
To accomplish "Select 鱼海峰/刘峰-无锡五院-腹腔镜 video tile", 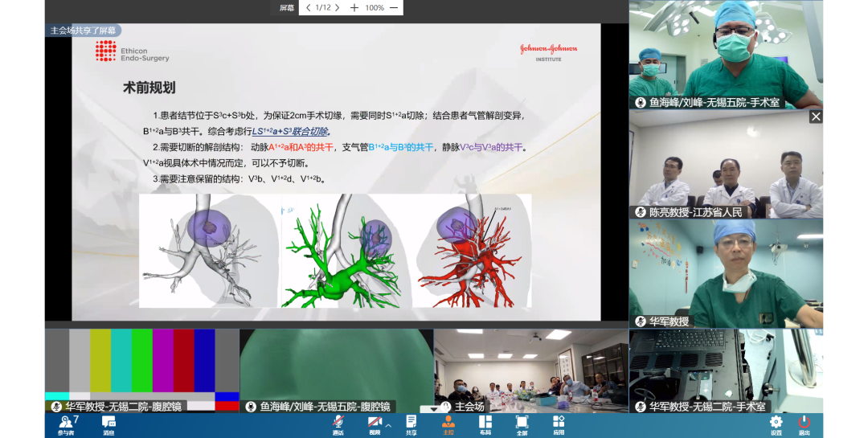I will pyautogui.click(x=337, y=371).
